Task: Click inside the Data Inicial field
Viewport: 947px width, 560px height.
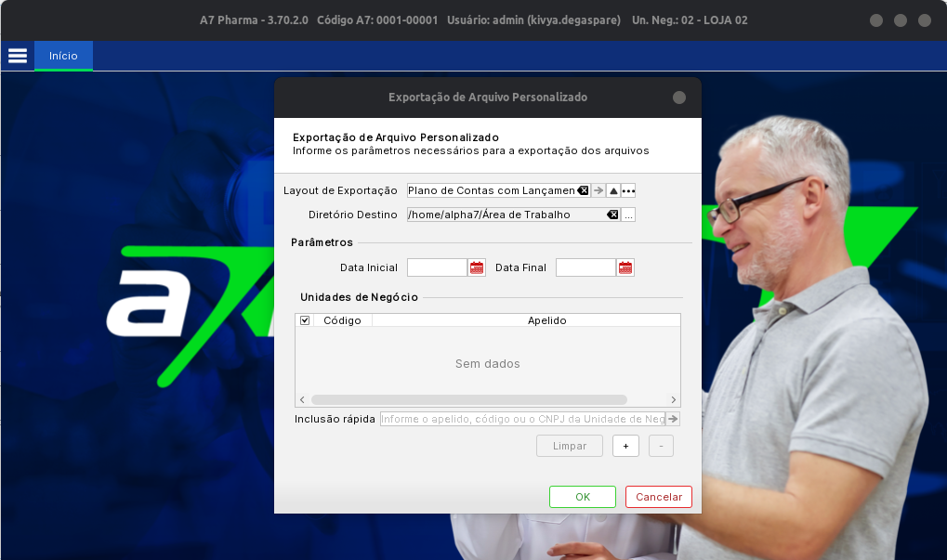Action: [437, 267]
